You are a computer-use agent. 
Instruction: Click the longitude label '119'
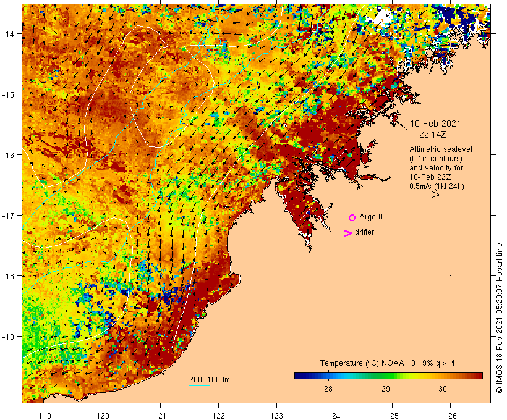click(x=45, y=416)
